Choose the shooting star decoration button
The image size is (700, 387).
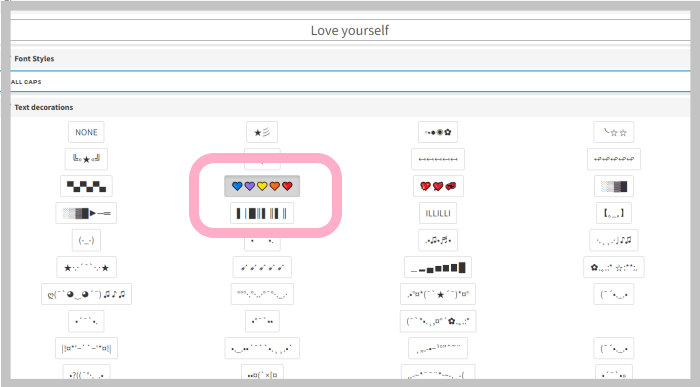[x=262, y=132]
